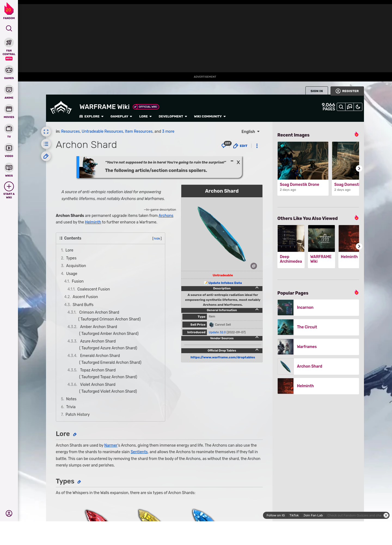392x545 pixels.
Task: Click Follow on IG in bottom bar
Action: pos(275,515)
